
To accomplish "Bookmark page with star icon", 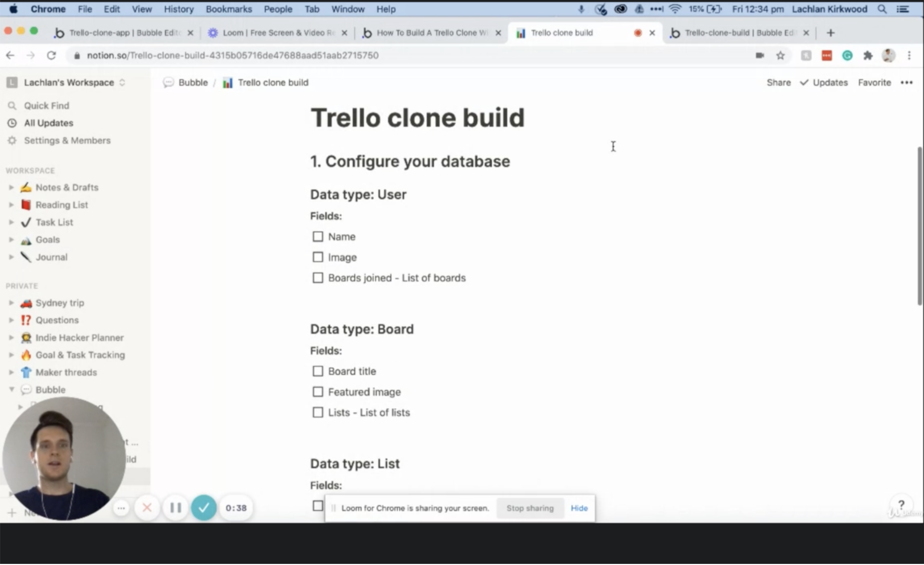I will pos(781,55).
